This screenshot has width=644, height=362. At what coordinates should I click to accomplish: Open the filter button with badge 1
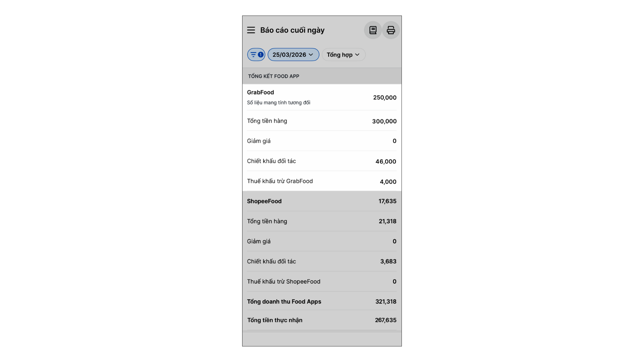tap(256, 55)
